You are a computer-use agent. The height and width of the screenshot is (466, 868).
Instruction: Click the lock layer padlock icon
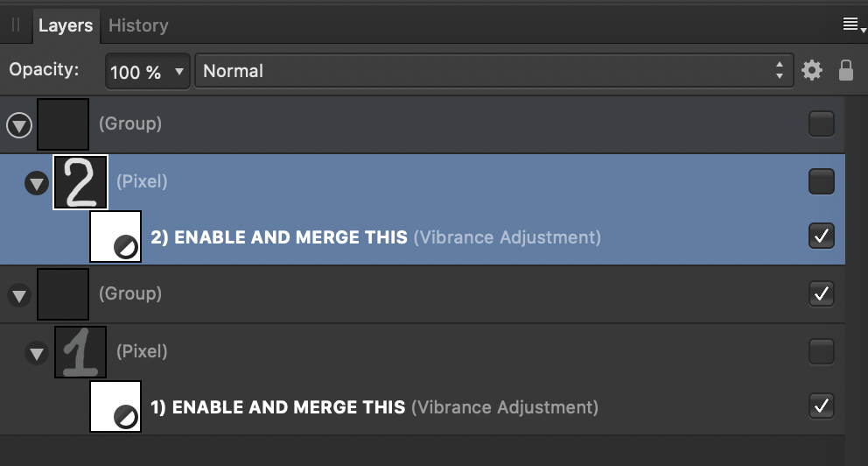846,70
